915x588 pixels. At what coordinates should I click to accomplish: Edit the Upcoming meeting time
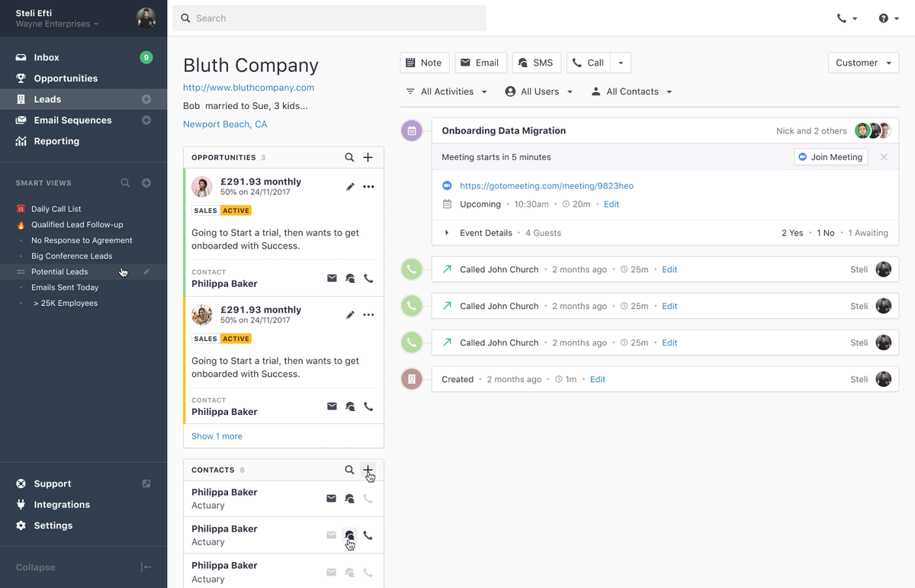[612, 204]
